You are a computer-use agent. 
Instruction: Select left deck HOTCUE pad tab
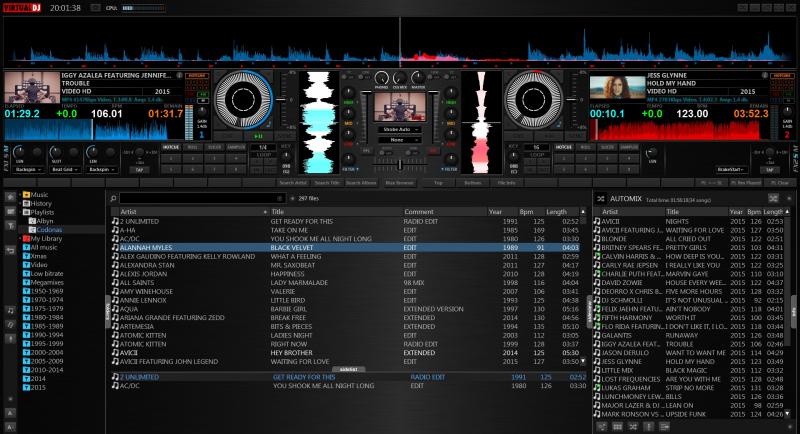point(171,147)
